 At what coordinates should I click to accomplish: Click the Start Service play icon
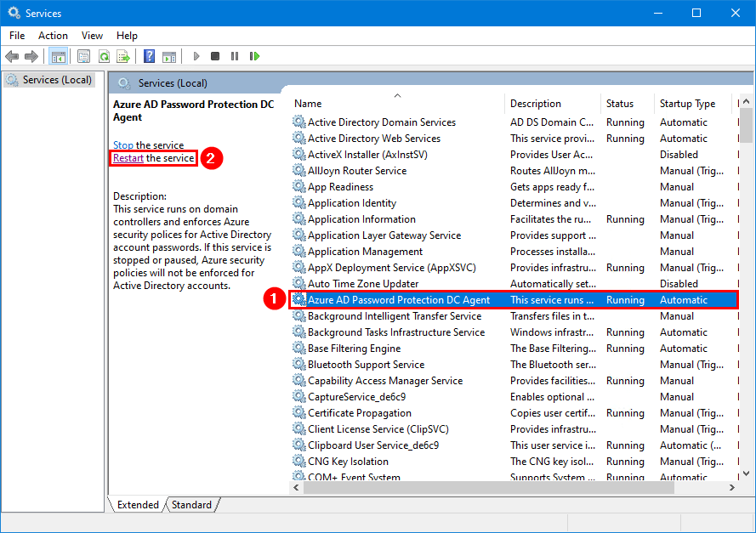point(196,56)
